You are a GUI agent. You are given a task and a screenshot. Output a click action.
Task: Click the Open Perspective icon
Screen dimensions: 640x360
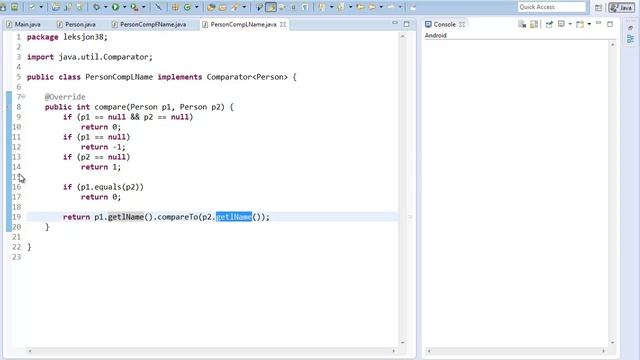point(598,7)
